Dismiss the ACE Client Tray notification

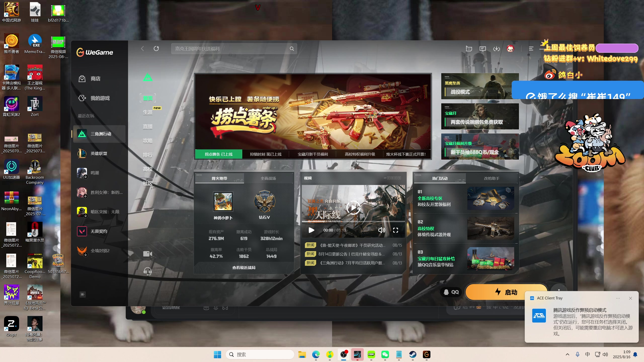click(630, 298)
